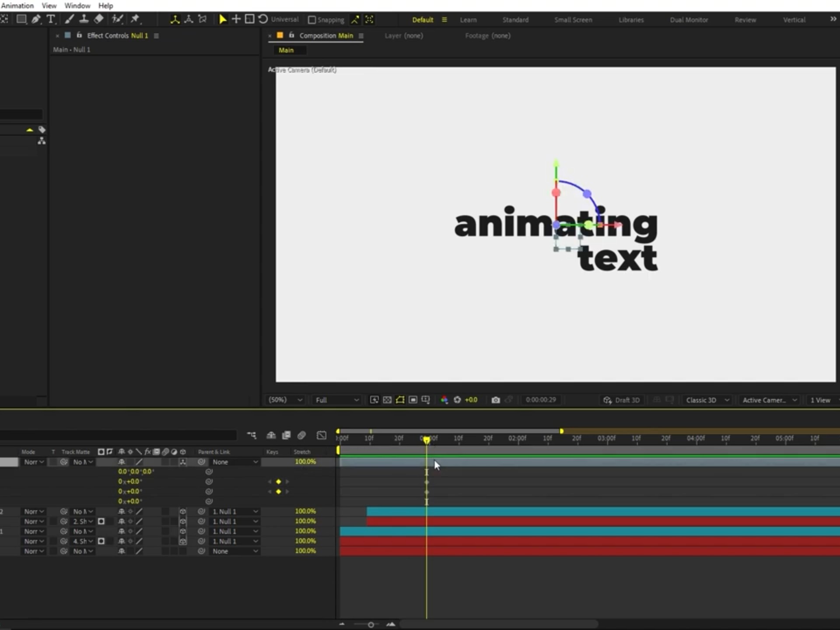Image resolution: width=840 pixels, height=630 pixels.
Task: Choose Local Axis mode icon
Action: pos(175,19)
